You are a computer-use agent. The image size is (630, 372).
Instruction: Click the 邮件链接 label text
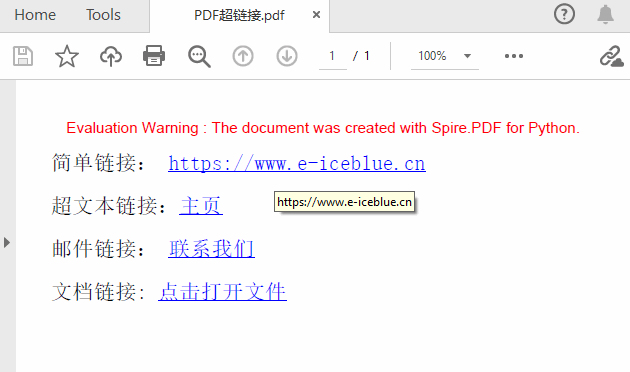click(98, 249)
